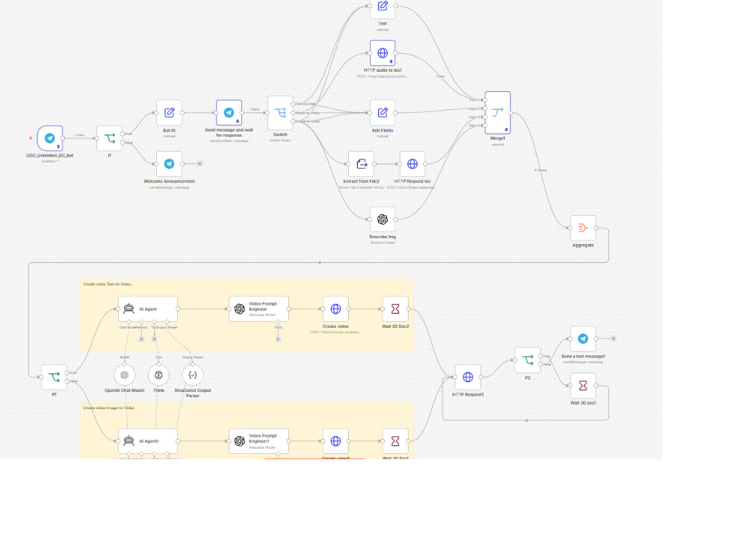Click the false output connector of If1
This screenshot has height=560, width=747.
coord(67,382)
